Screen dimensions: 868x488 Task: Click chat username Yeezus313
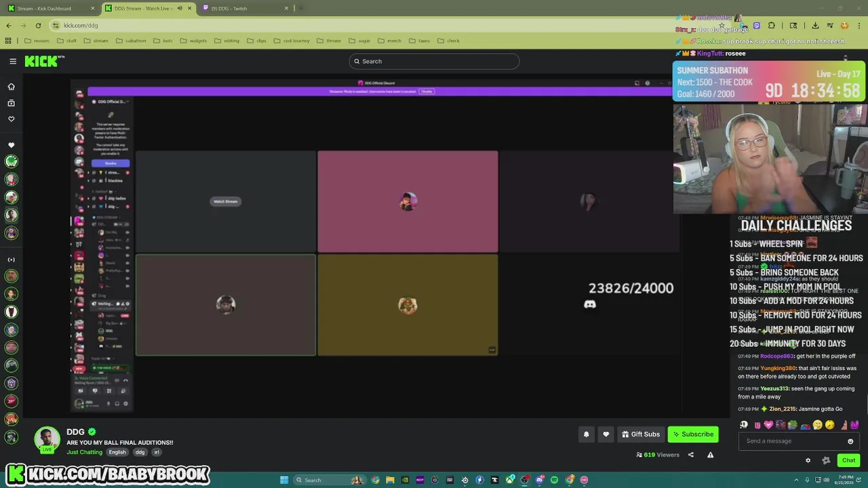774,389
